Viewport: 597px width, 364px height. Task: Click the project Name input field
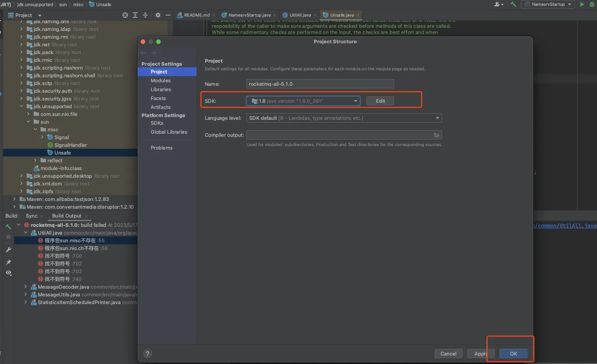tap(320, 84)
